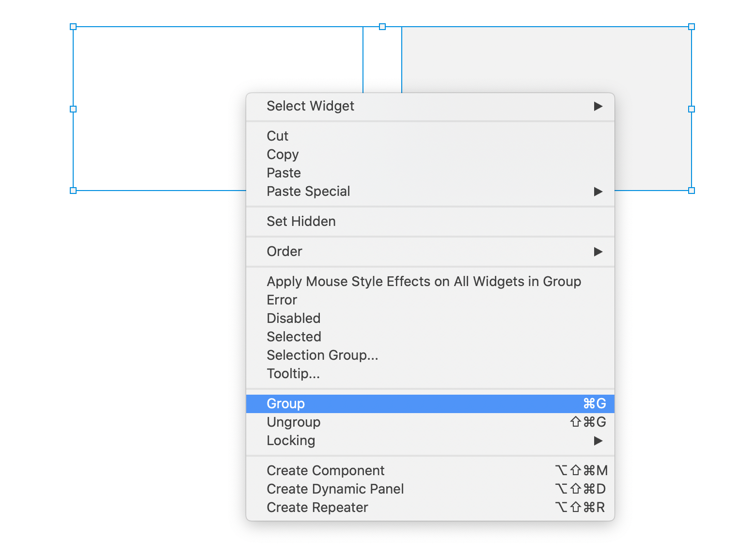Open the Selection Group… dialog

(430, 355)
